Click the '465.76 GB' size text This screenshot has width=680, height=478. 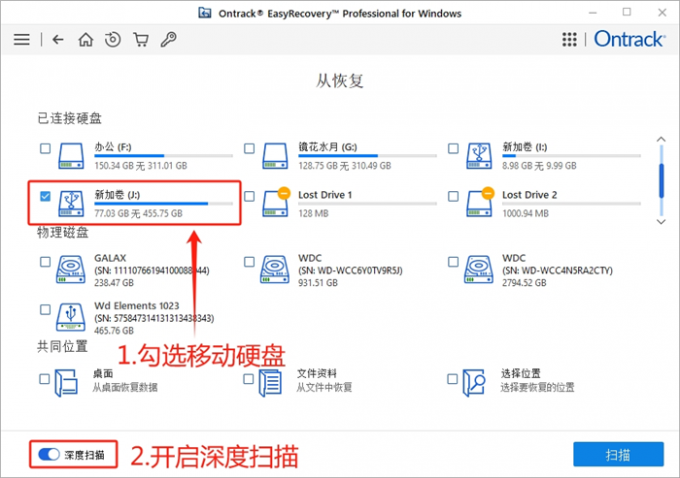pos(114,331)
